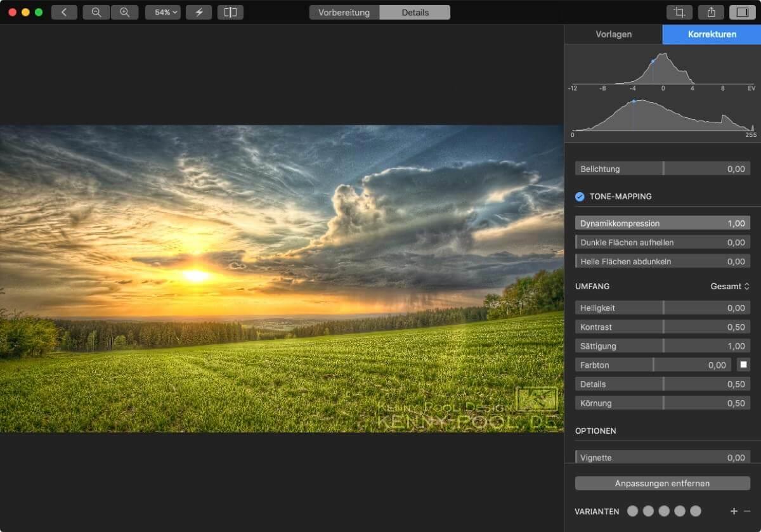761x532 pixels.
Task: Zoom out using the minus magnifier
Action: [x=96, y=12]
